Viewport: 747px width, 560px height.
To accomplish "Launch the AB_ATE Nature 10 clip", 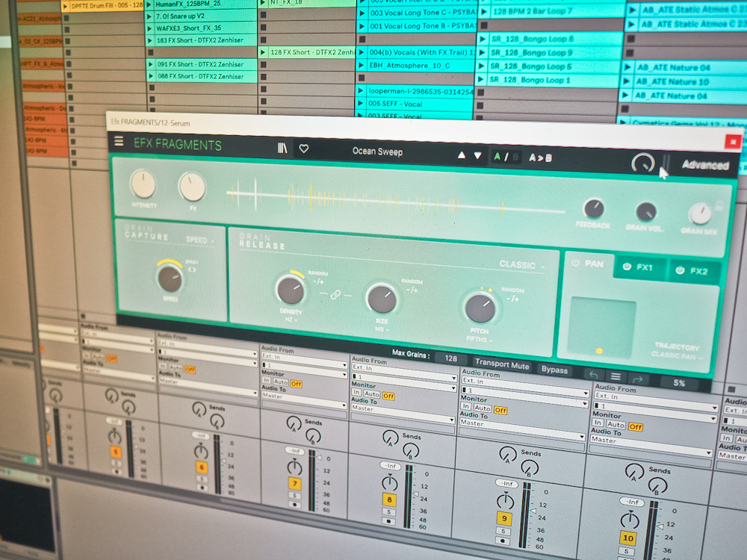I will point(628,81).
